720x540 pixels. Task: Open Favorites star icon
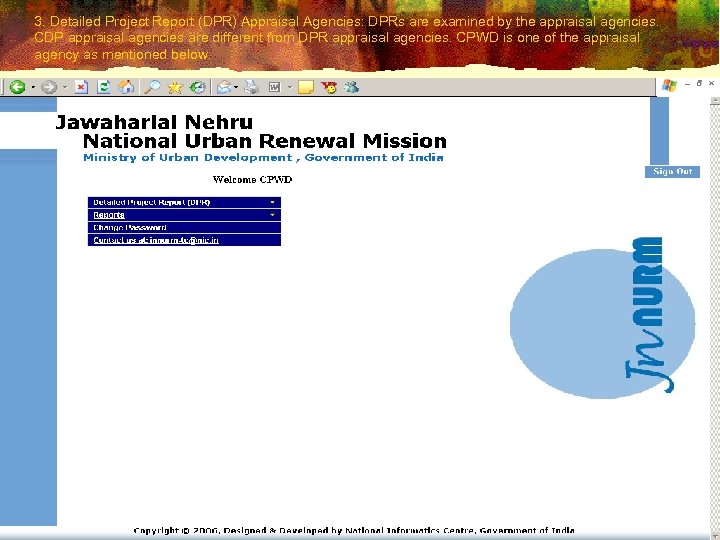click(x=175, y=87)
